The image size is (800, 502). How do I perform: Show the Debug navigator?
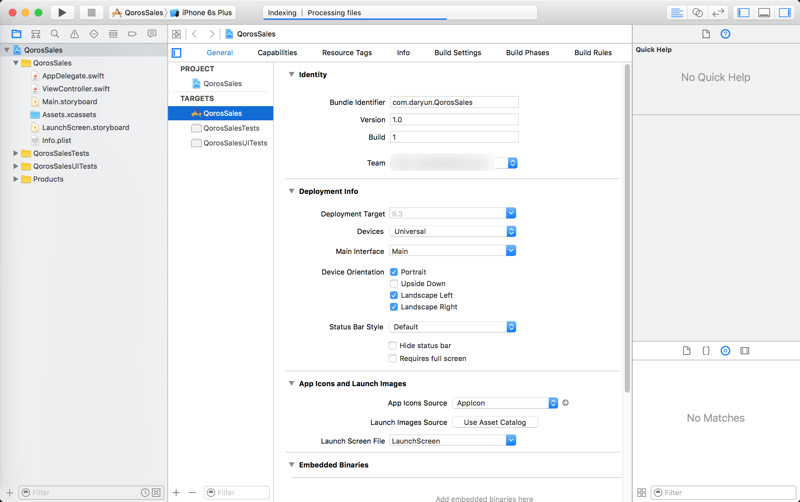[113, 34]
